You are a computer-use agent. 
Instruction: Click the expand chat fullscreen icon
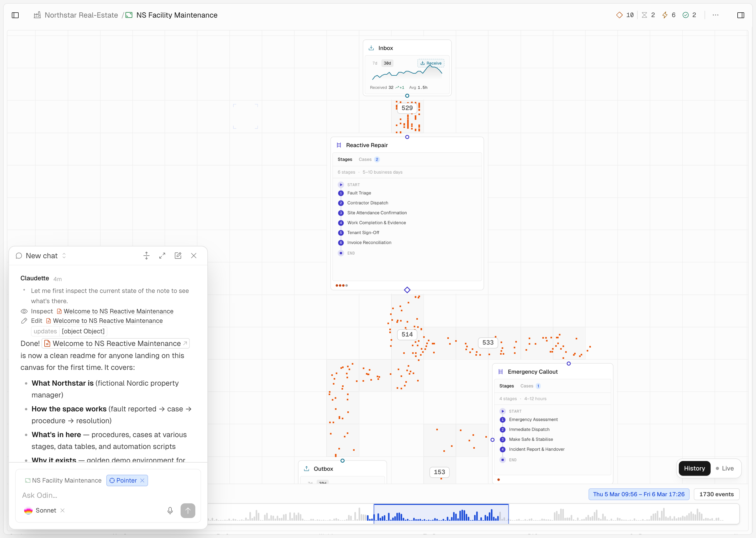[x=162, y=256]
